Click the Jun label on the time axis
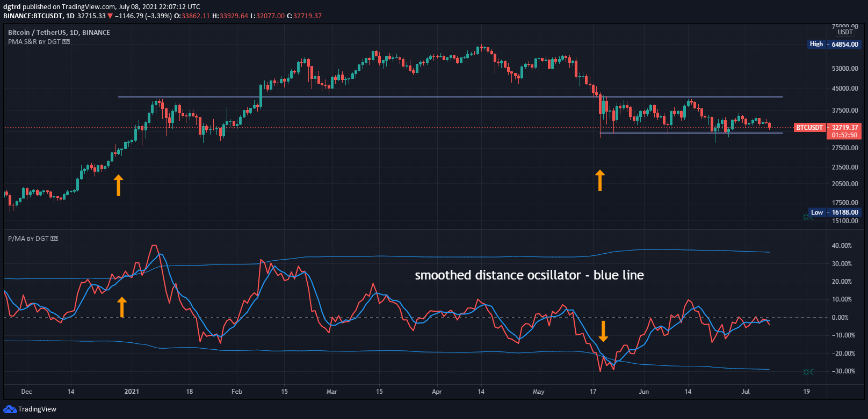 (644, 392)
